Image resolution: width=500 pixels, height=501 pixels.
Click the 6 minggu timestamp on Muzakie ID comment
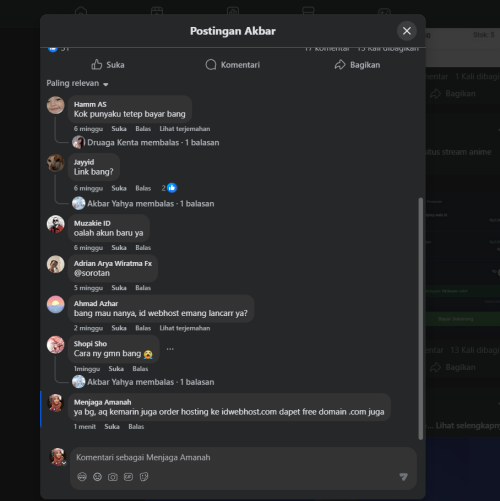click(x=88, y=248)
